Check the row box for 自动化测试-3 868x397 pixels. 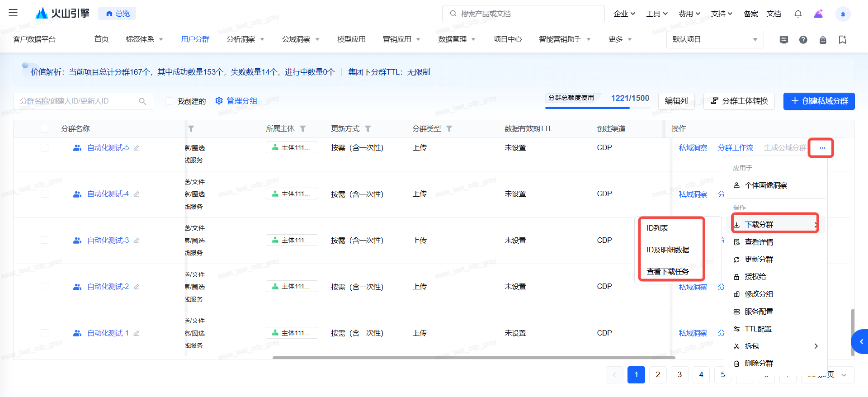tap(44, 240)
